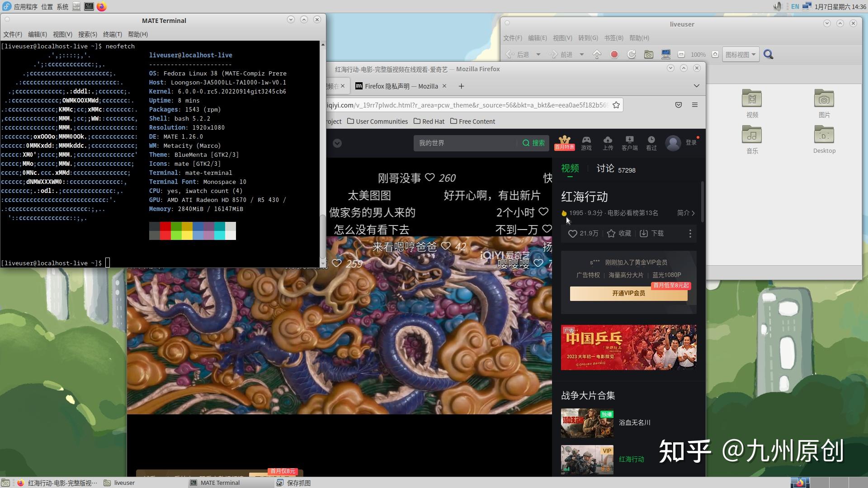Click the bookmark star in Firefox address bar
Viewport: 868px width, 488px height.
[616, 105]
